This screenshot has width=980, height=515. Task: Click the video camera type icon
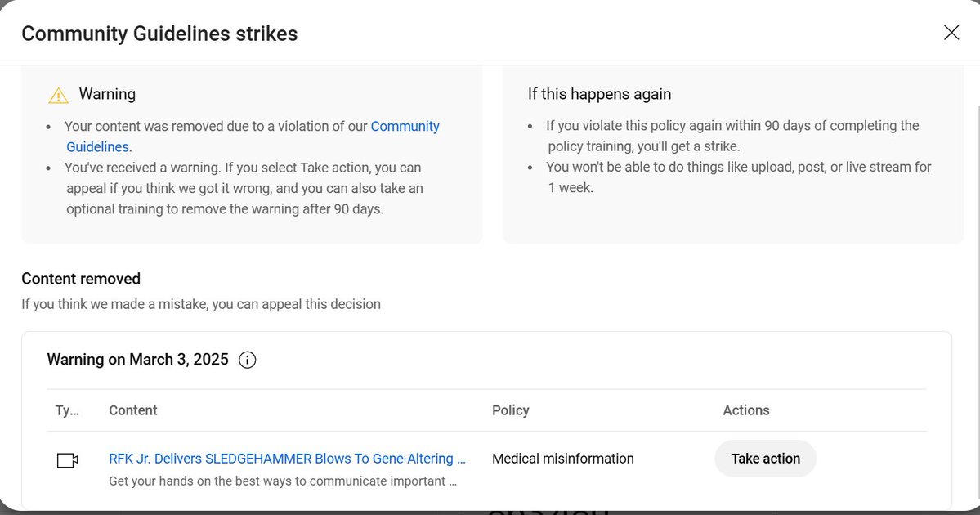[67, 460]
